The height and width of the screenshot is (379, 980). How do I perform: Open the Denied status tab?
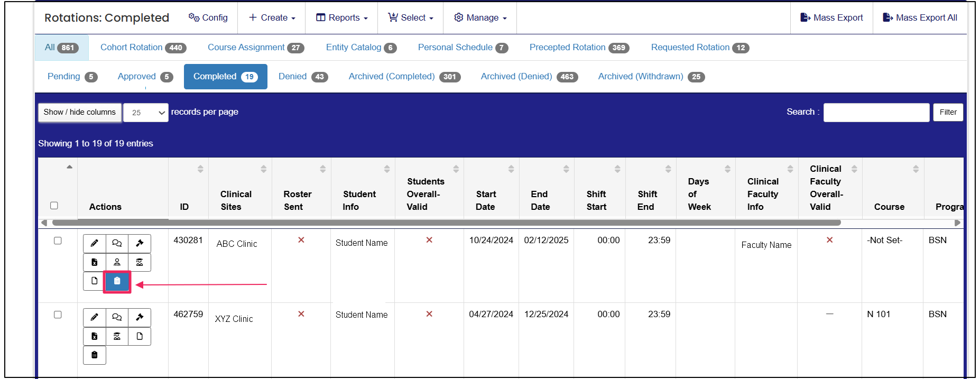[303, 77]
